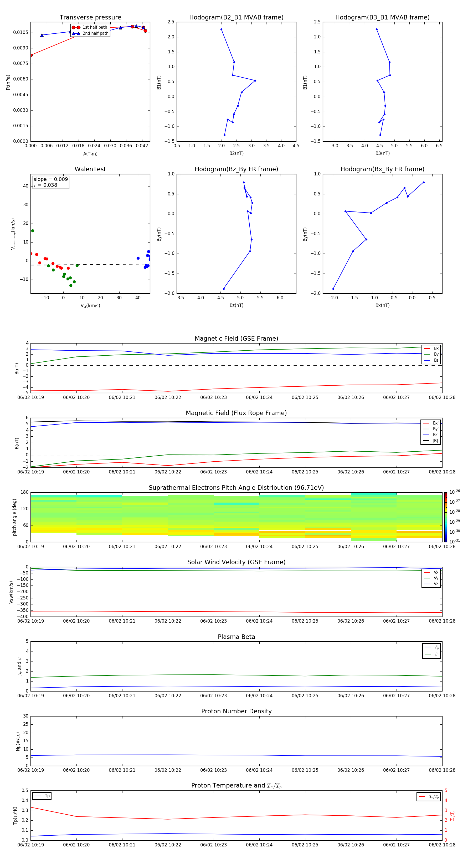Select the 'Vy' entry in the velocity legend

(x=431, y=578)
